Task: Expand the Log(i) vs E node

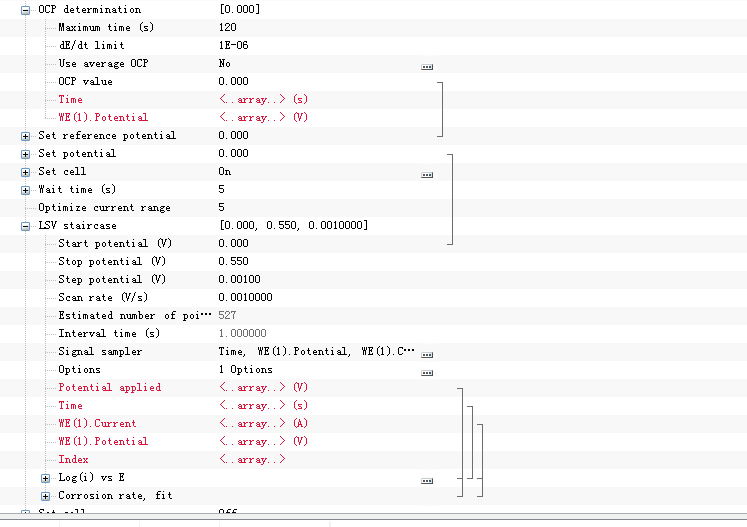Action: coord(45,478)
